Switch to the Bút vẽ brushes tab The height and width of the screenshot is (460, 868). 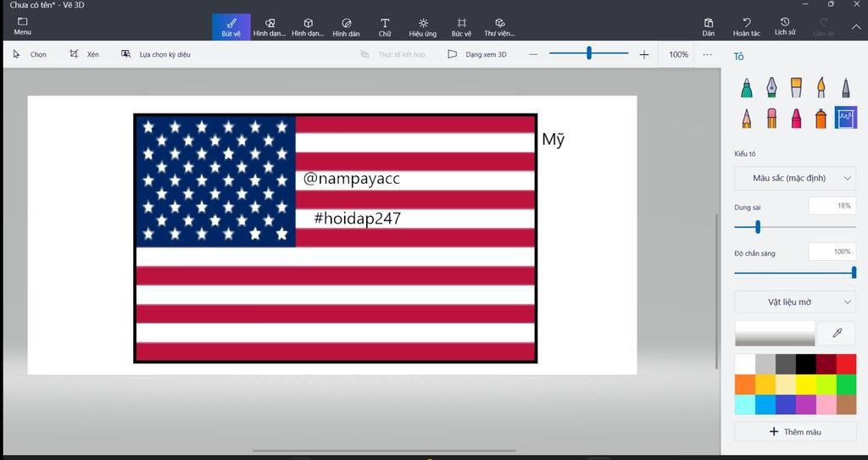231,26
